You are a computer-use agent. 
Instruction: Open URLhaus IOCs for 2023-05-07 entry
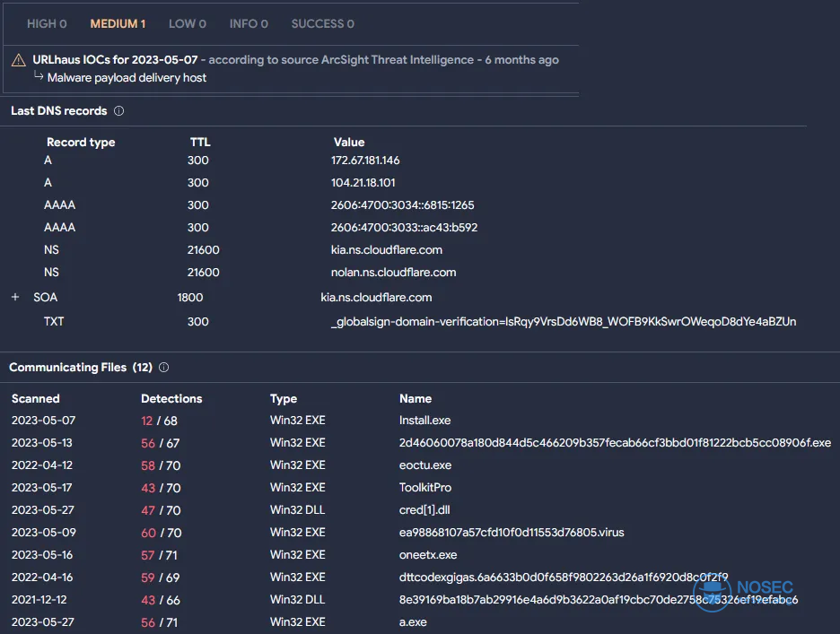click(x=115, y=59)
